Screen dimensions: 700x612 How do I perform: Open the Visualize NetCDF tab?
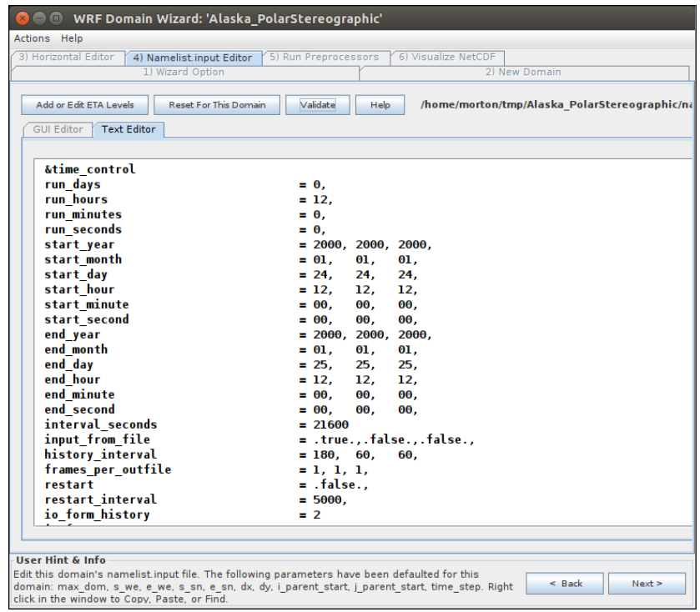point(446,58)
